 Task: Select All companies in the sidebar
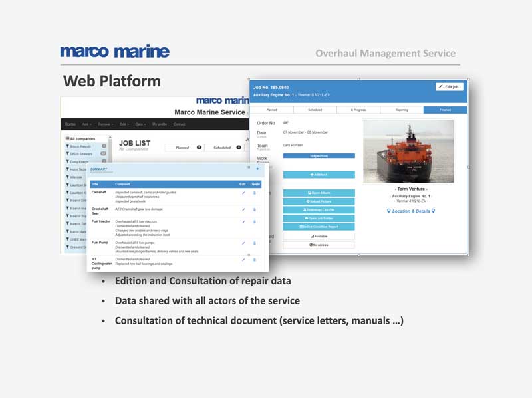(x=82, y=138)
